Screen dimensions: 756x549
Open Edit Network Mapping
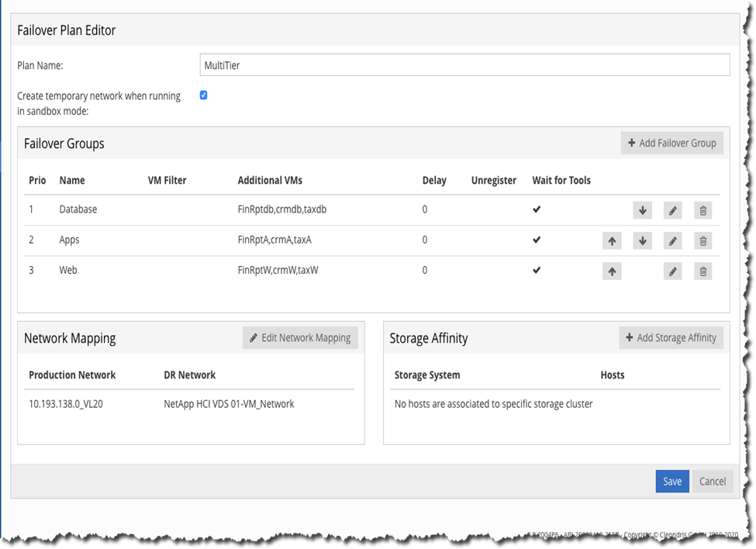coord(300,337)
